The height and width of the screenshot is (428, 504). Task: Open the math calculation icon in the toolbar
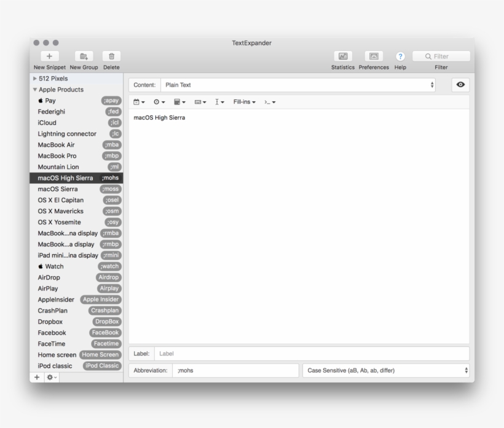tap(178, 103)
